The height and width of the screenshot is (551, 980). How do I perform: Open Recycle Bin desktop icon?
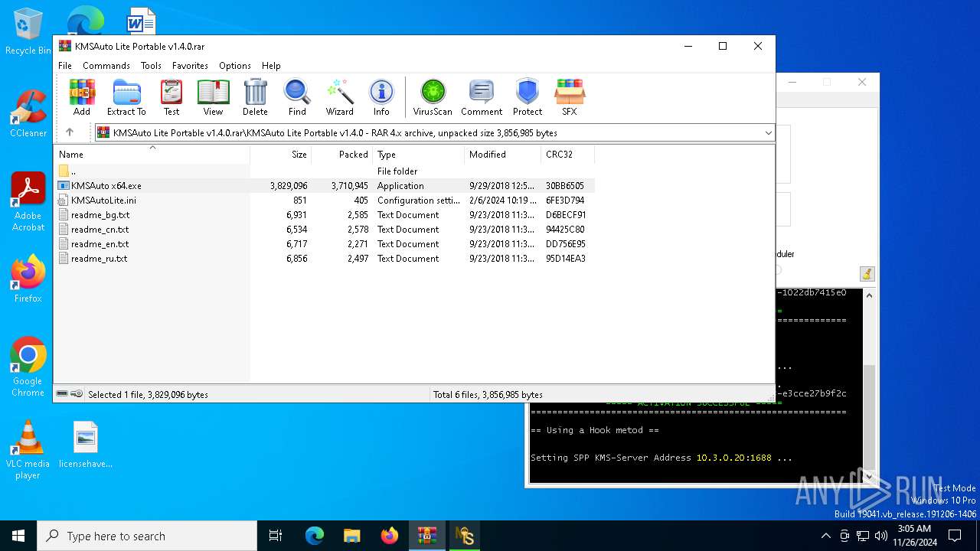coord(28,31)
